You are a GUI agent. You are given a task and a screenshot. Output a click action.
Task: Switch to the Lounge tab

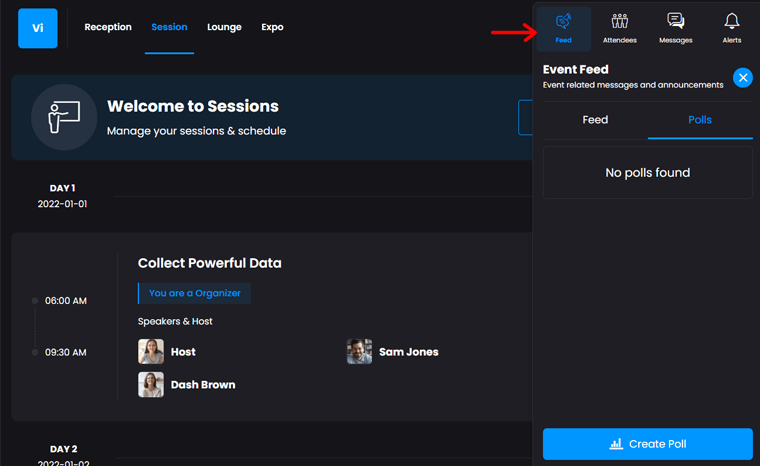[224, 27]
